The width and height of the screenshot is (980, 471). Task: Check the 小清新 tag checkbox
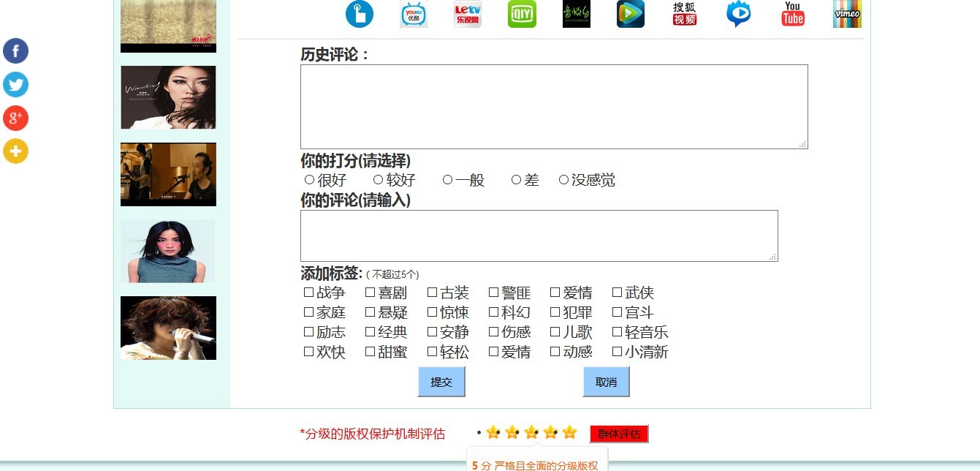(617, 352)
